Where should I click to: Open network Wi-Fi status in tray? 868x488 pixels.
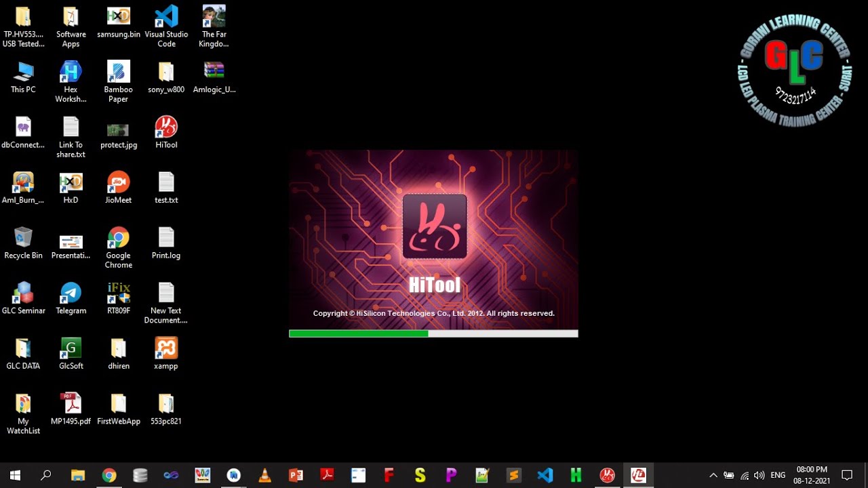(x=744, y=475)
